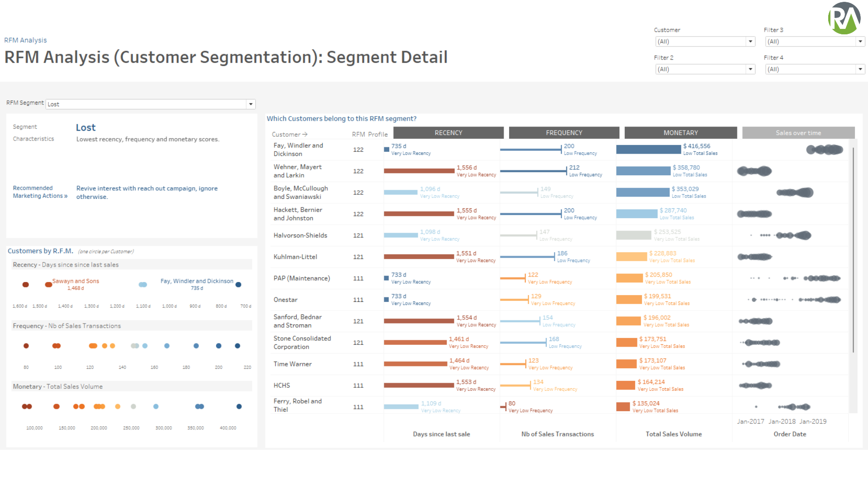
Task: Select the FREQUENCY column header
Action: click(x=564, y=132)
